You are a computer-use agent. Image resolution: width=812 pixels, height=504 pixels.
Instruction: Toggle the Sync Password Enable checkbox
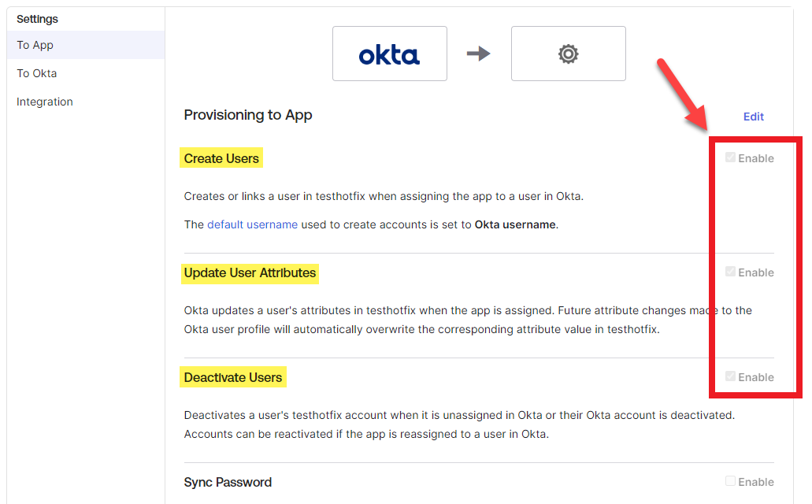click(730, 481)
